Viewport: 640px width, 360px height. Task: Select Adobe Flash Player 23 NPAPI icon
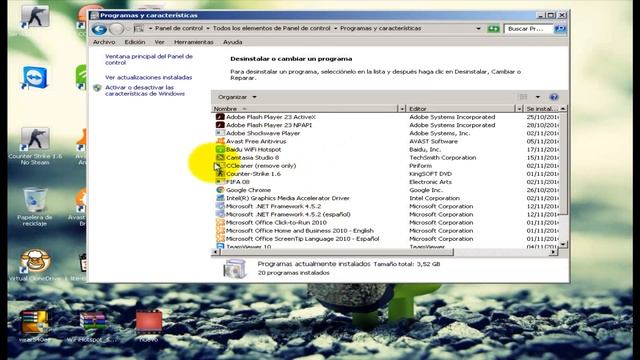[x=220, y=125]
